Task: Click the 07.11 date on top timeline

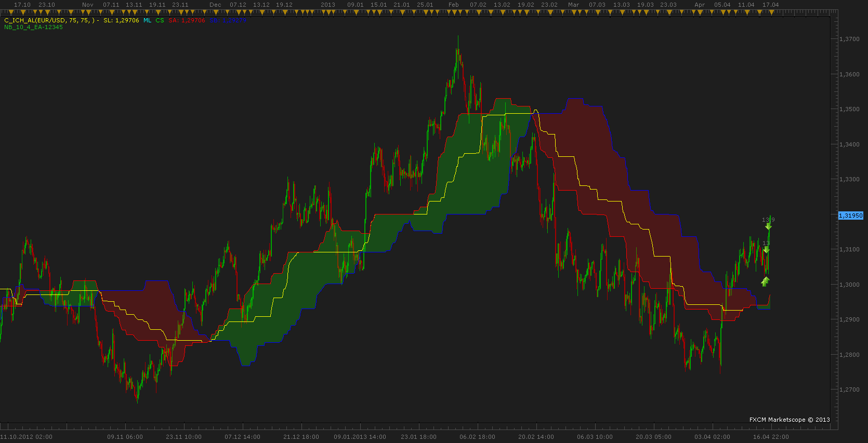Action: (111, 5)
